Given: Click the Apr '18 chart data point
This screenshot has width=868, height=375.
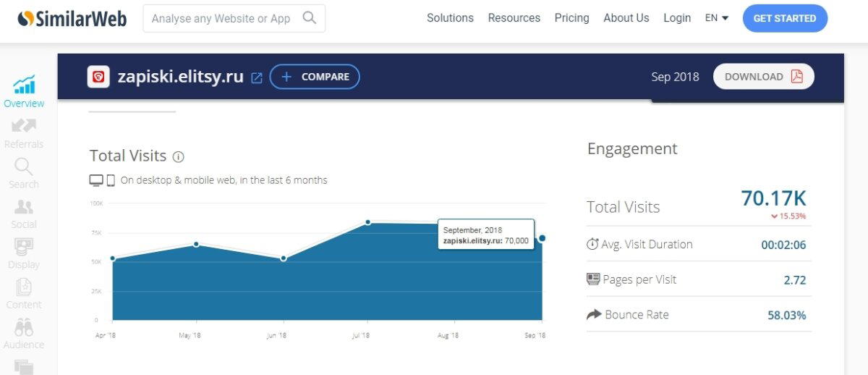Looking at the screenshot, I should (x=113, y=258).
